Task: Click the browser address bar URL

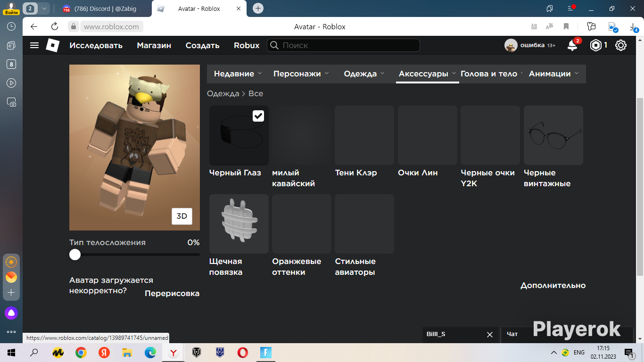Action: pyautogui.click(x=111, y=26)
